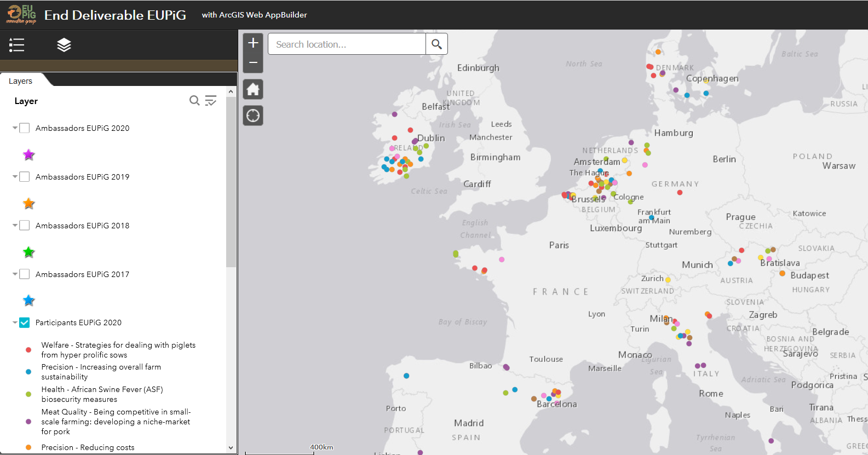The image size is (868, 455).
Task: Click the search magnifier button
Action: (436, 44)
